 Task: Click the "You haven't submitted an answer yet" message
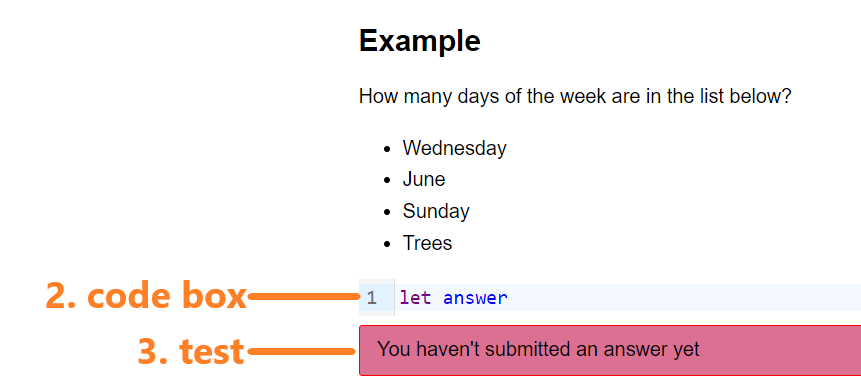point(538,349)
